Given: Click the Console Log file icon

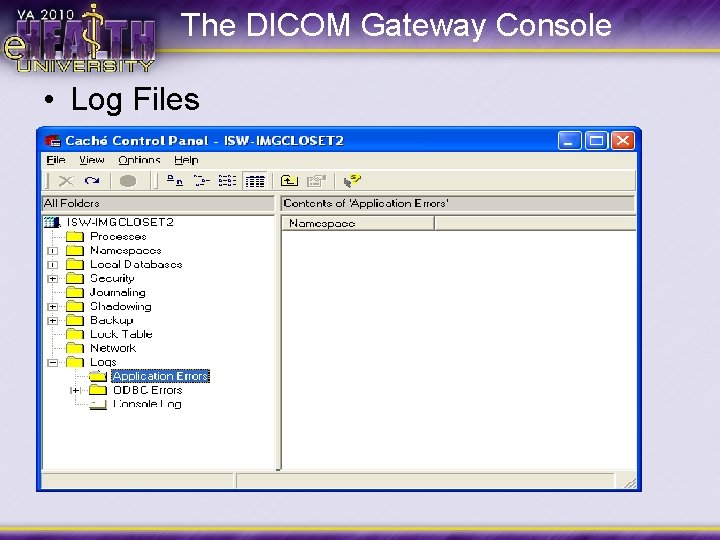Looking at the screenshot, I should (x=98, y=404).
